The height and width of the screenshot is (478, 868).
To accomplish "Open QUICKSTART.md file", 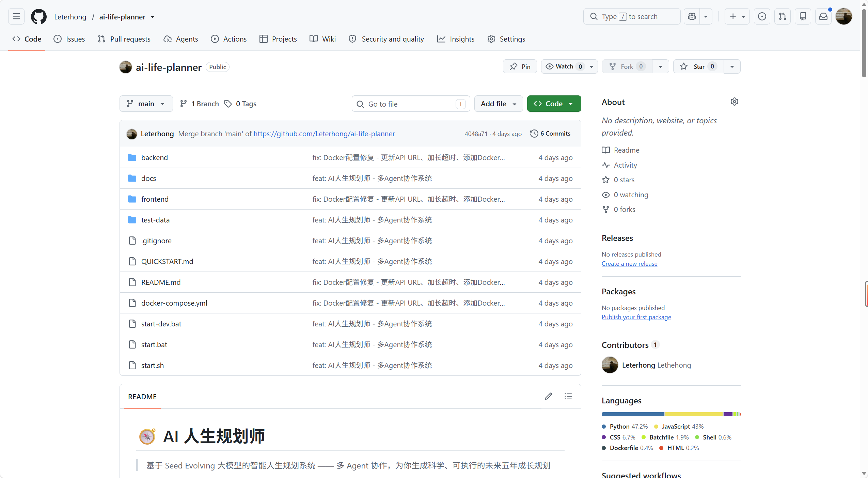I will point(167,261).
